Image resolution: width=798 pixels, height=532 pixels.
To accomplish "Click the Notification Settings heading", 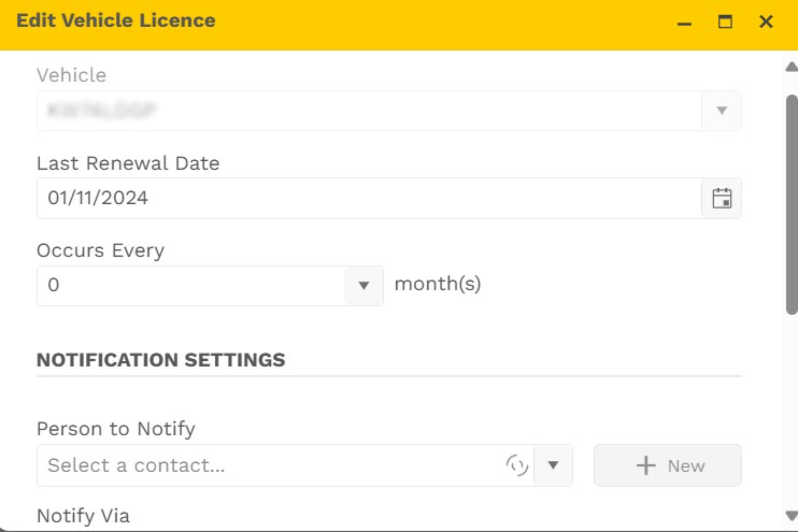I will click(161, 360).
